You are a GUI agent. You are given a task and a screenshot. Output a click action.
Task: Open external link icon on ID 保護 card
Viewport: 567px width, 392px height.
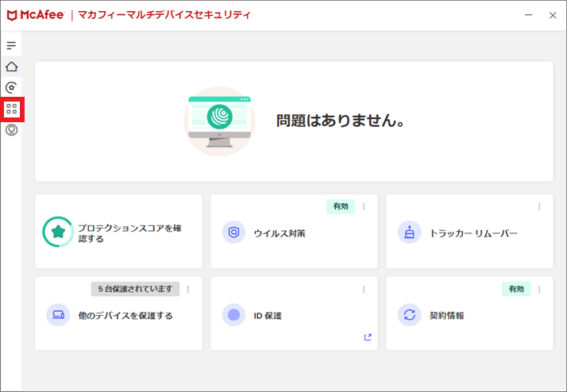(x=368, y=337)
